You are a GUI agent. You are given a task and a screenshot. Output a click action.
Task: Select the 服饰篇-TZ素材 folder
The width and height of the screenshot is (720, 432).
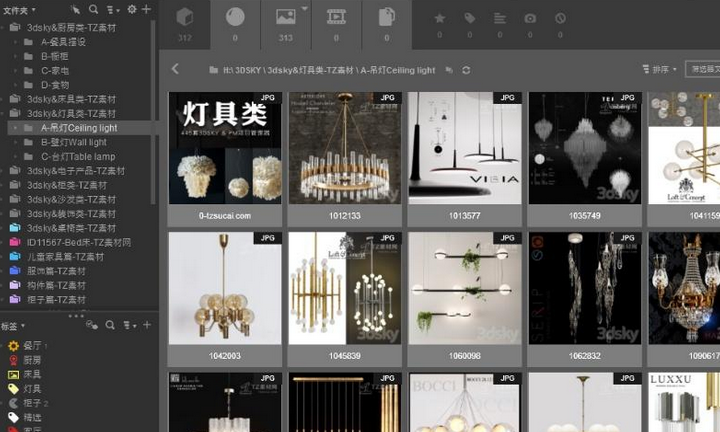56,271
